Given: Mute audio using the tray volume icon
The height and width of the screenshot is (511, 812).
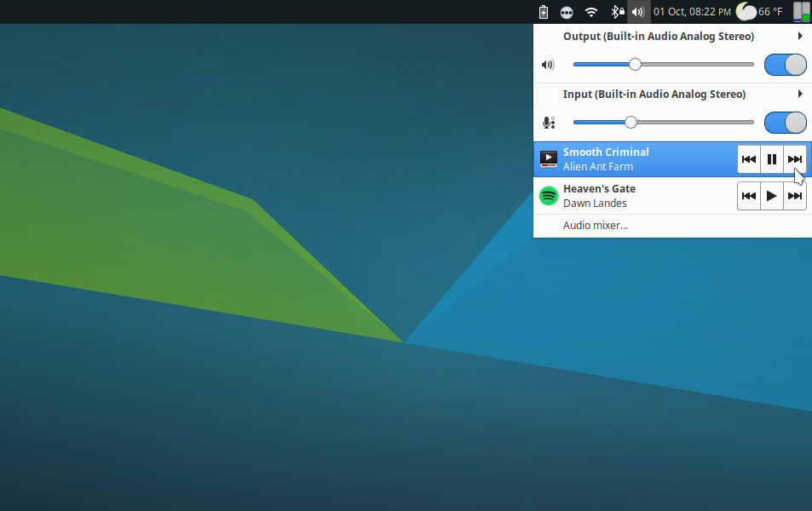Looking at the screenshot, I should coord(637,12).
